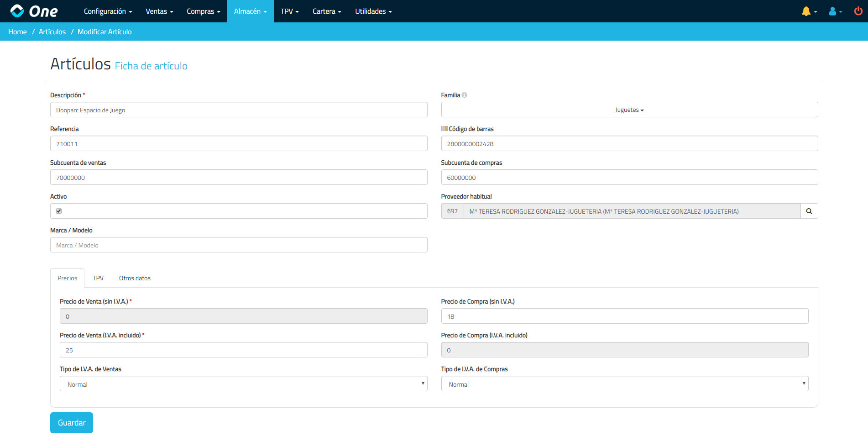Click the One logo icon
This screenshot has width=868, height=441.
click(17, 11)
